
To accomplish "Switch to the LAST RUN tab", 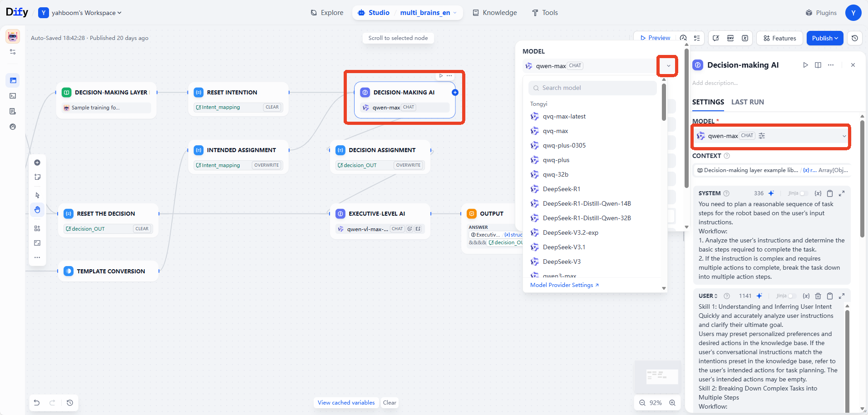I will pyautogui.click(x=747, y=102).
